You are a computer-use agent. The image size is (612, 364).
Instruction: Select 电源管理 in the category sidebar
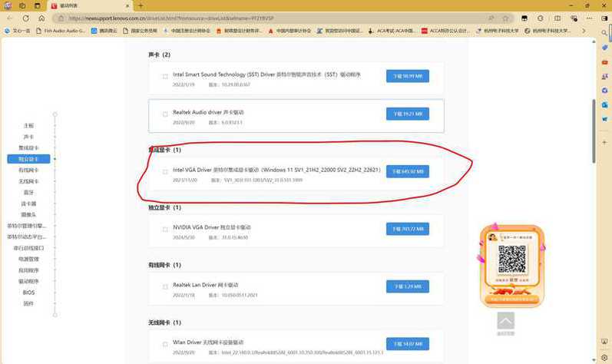[x=28, y=259]
